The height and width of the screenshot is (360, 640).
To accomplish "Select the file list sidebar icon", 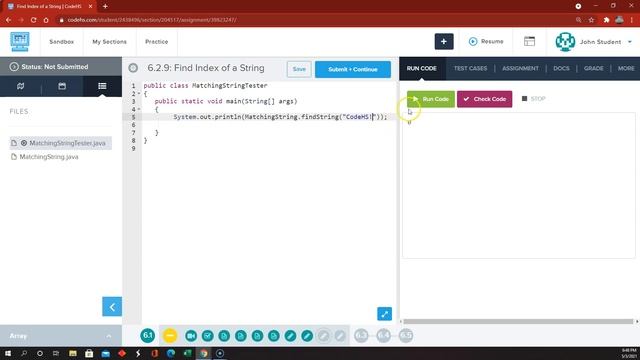I will [102, 86].
